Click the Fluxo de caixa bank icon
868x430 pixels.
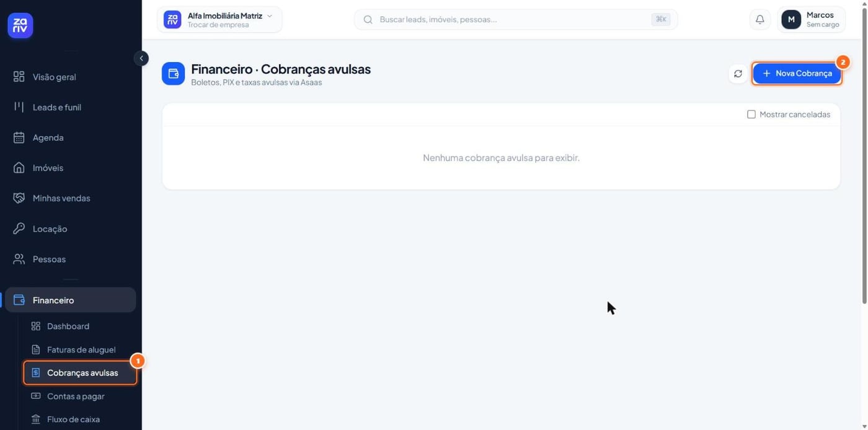pos(36,419)
